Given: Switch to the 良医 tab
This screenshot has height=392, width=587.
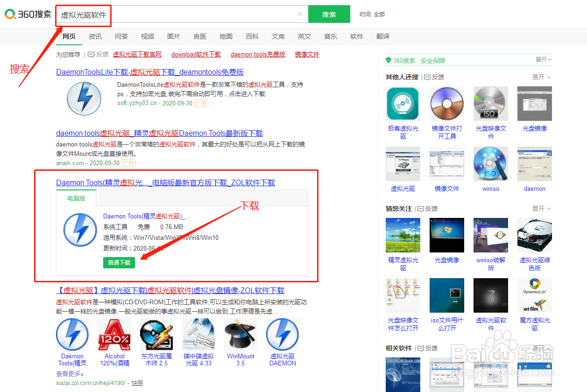Looking at the screenshot, I should click(200, 36).
